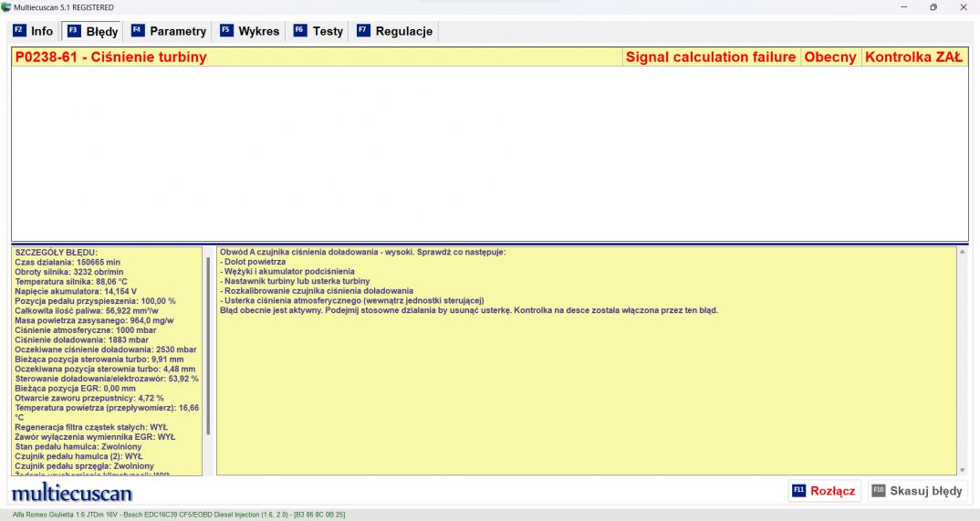The height and width of the screenshot is (521, 980).
Task: Click Stan pedału hamulca: Zwolniony line
Action: coord(78,447)
